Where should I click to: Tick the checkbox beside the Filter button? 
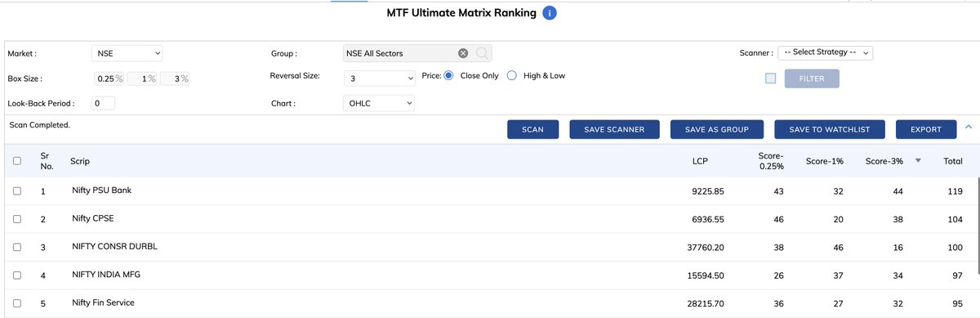click(x=770, y=78)
